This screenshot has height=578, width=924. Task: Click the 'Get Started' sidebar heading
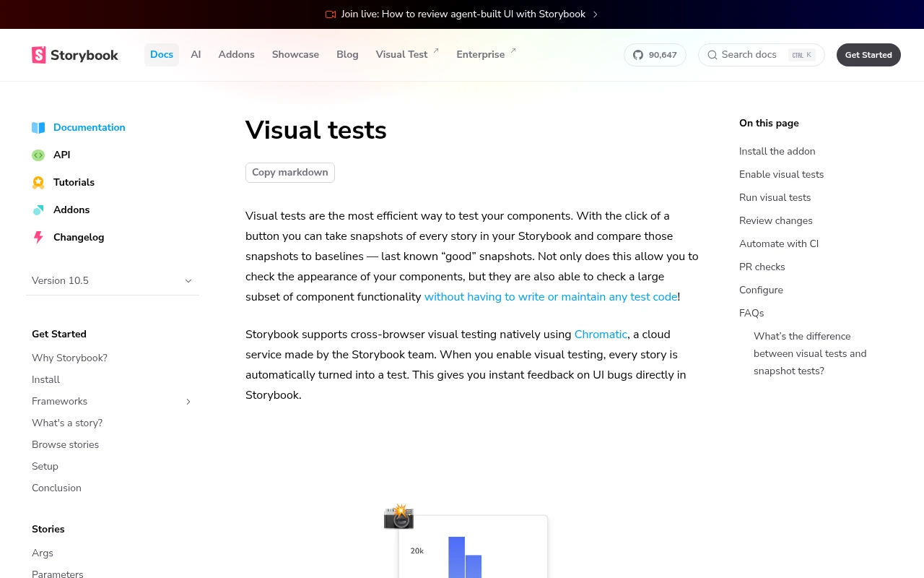pos(59,335)
